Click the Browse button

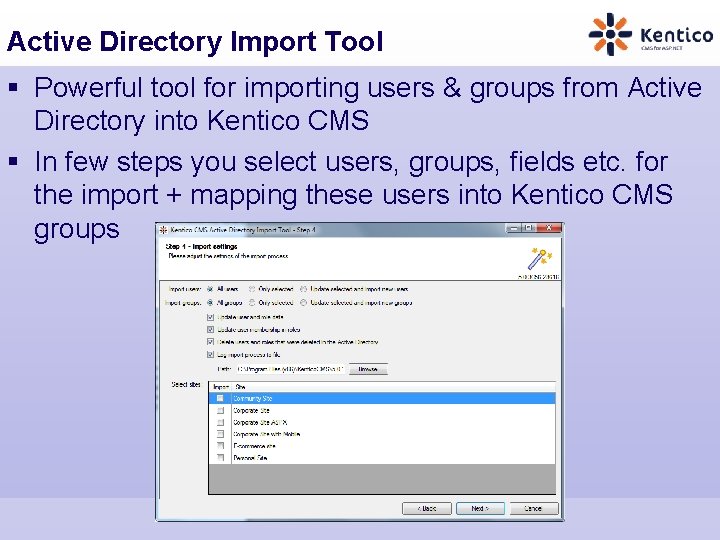(x=368, y=369)
